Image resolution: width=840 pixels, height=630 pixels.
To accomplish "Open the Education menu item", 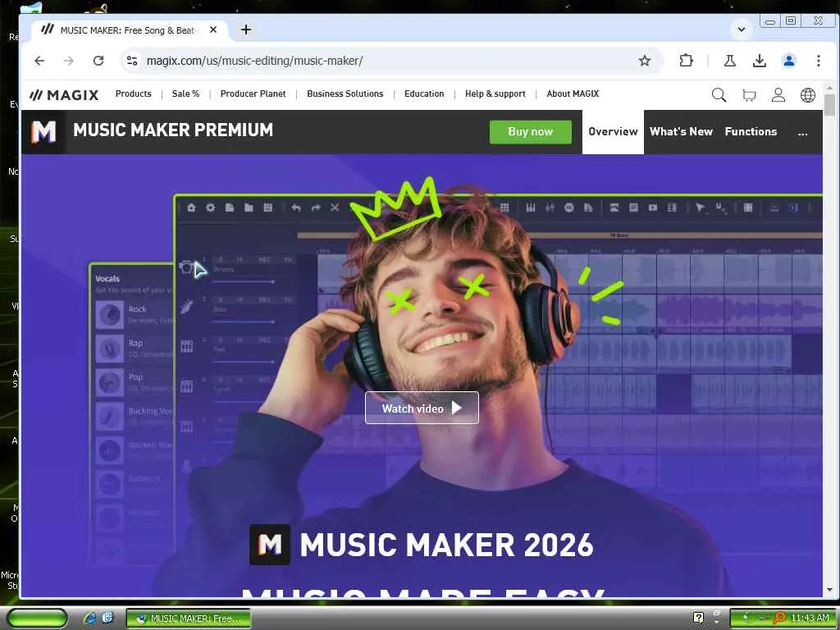I will [x=424, y=94].
